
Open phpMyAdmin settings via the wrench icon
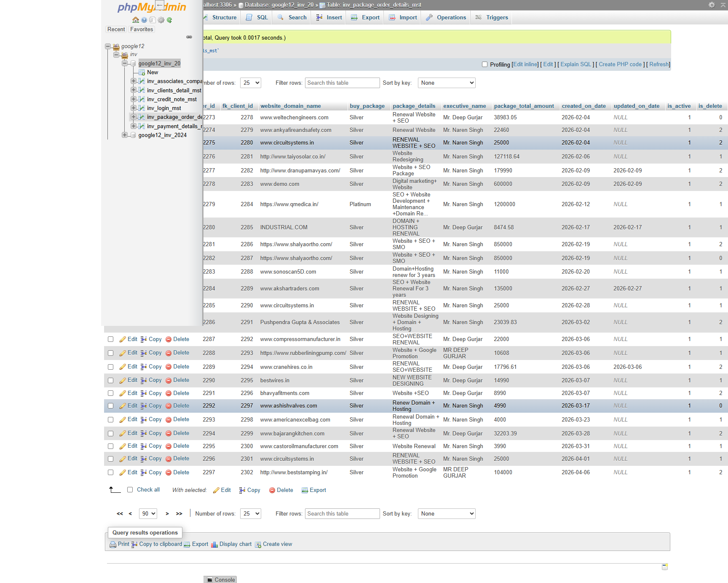coord(161,20)
